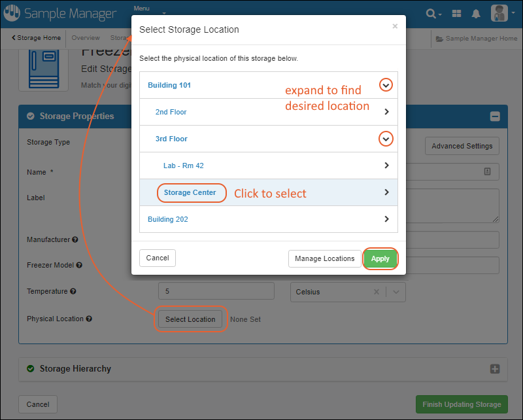This screenshot has height=420, width=523.
Task: Go to the Overview tab
Action: pos(86,38)
